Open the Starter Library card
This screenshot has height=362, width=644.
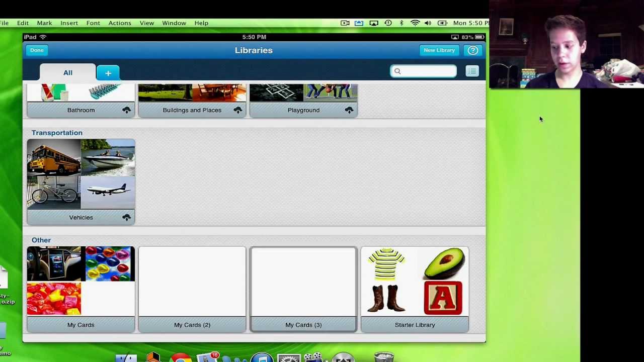point(415,289)
